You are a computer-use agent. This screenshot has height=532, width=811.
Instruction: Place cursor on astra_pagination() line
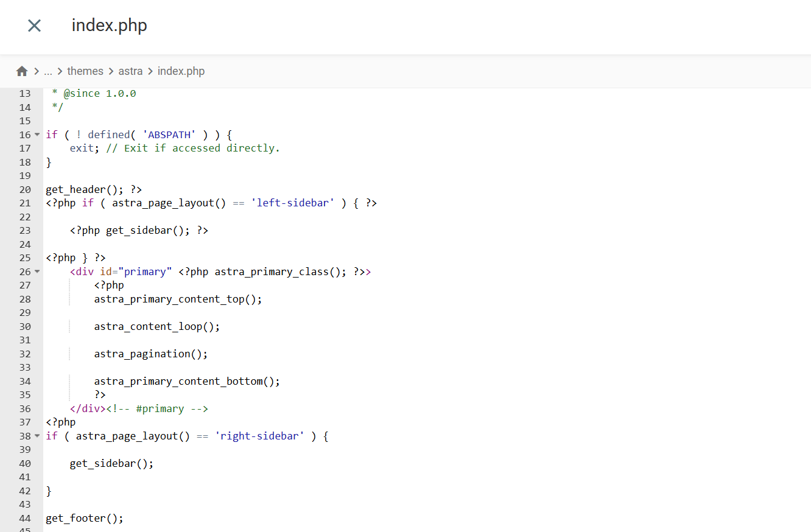coord(150,354)
